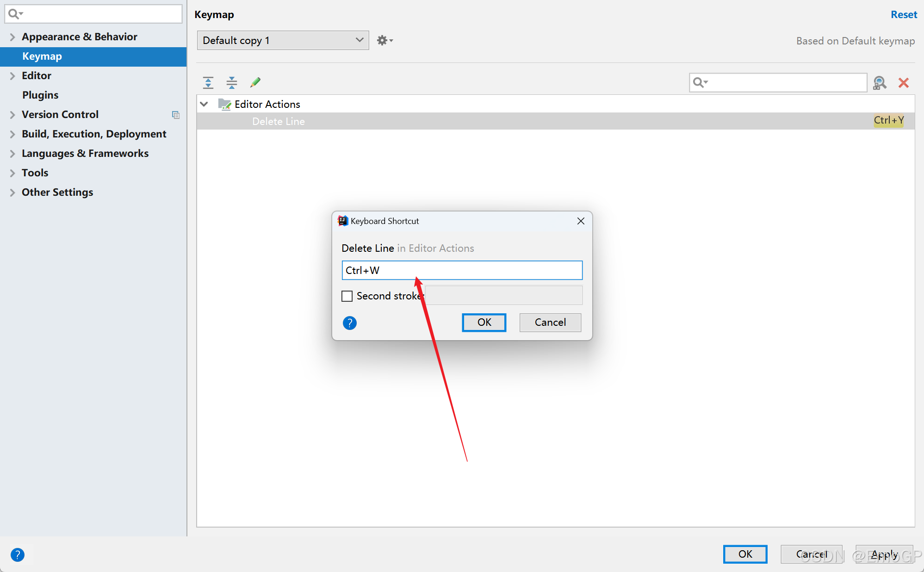924x572 pixels.
Task: Click the Expand All toolbar icon
Action: tap(208, 83)
